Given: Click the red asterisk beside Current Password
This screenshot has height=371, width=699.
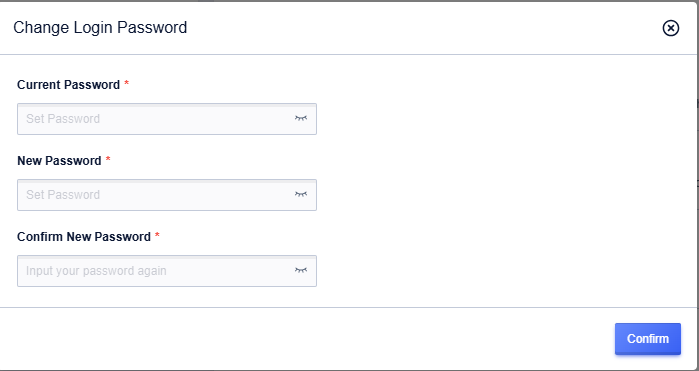Looking at the screenshot, I should (127, 83).
